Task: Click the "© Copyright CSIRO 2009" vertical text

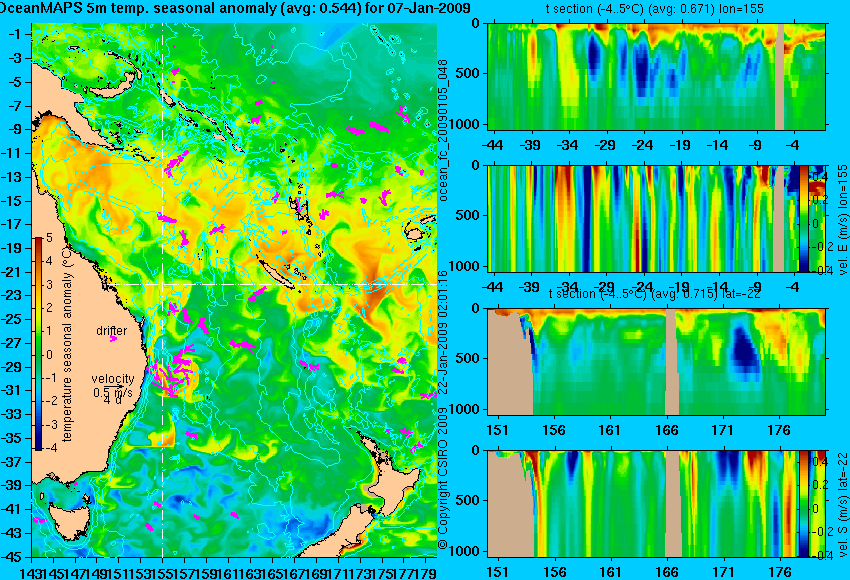Action: tap(442, 478)
